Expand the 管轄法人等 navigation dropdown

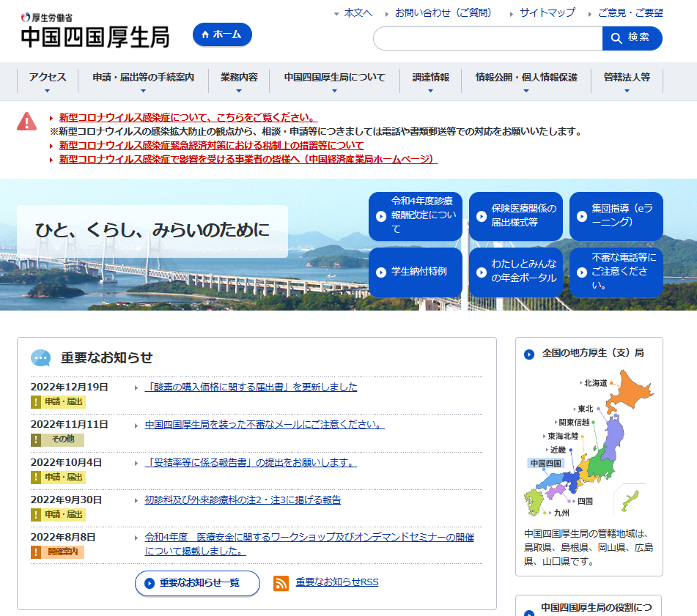point(627,79)
